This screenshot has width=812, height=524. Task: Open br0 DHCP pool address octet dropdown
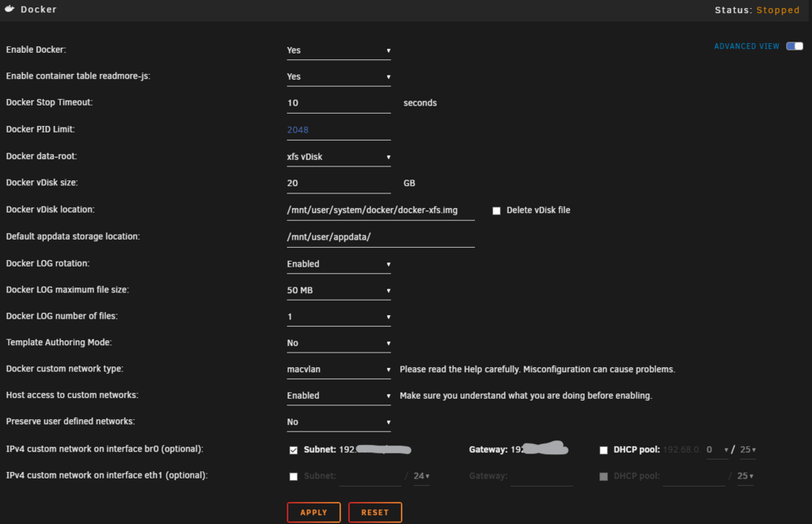(717, 450)
